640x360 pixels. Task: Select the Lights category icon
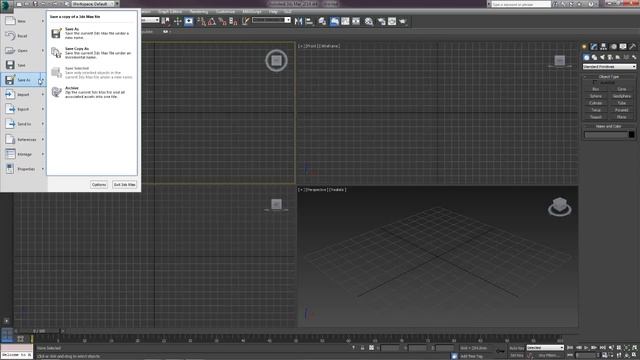602,57
